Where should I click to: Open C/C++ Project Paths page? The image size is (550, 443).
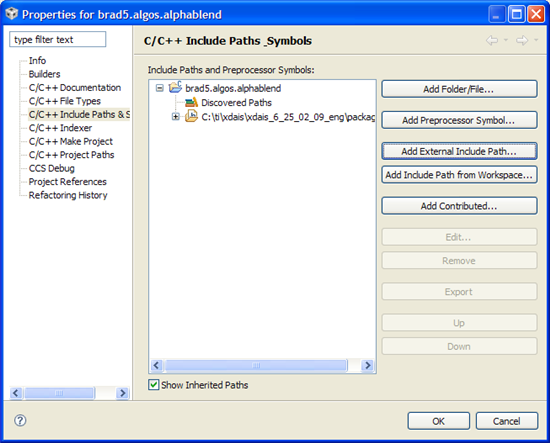click(72, 155)
